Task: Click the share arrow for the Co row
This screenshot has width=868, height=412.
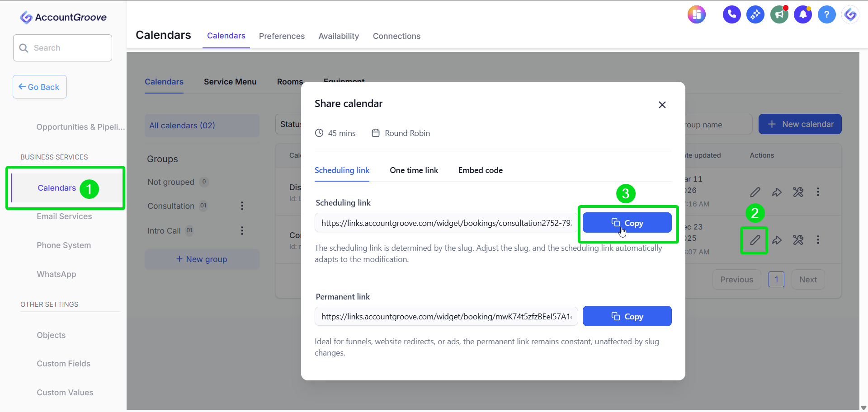Action: [777, 240]
